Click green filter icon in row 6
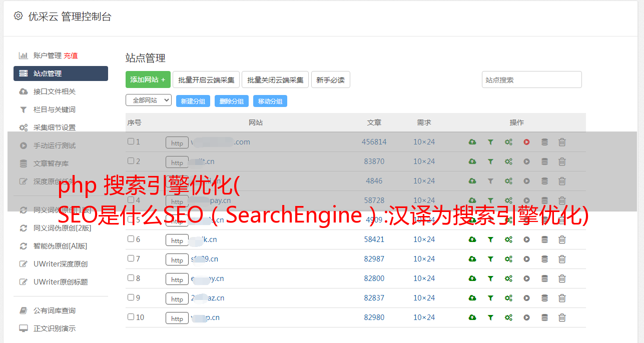This screenshot has width=644, height=343. 490,239
